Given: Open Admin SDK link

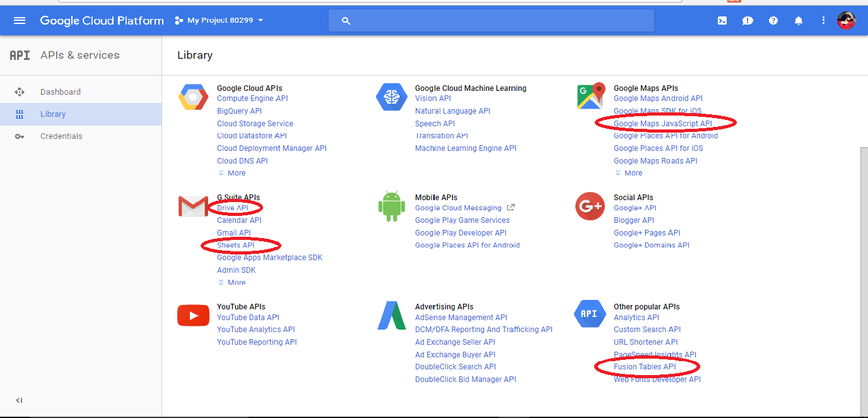Looking at the screenshot, I should pos(237,270).
